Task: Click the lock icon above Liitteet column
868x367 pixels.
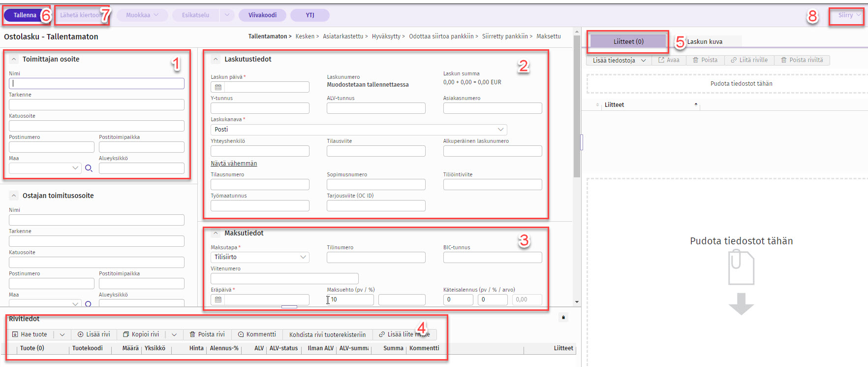Action: [x=563, y=317]
